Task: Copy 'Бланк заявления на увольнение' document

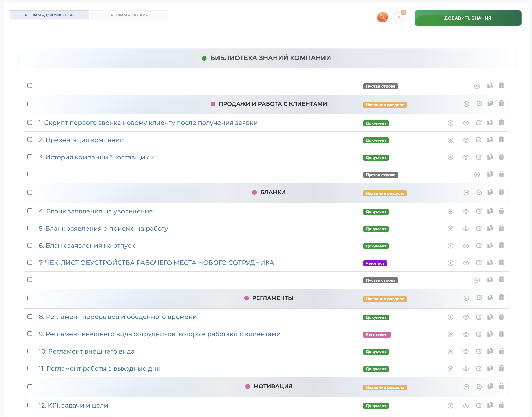Action: point(490,211)
